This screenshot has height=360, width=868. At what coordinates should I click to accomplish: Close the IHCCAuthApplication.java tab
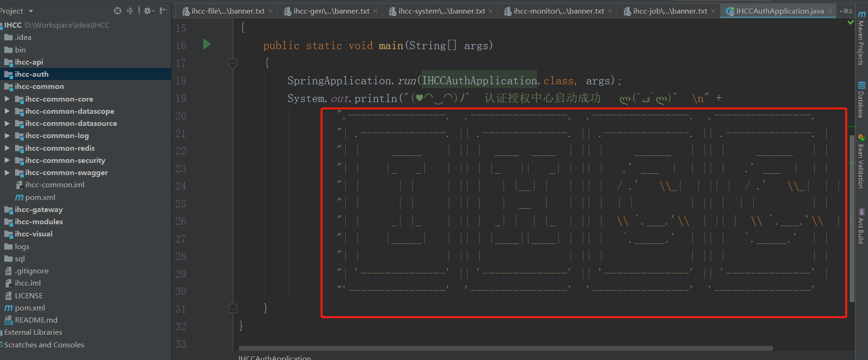pos(830,11)
